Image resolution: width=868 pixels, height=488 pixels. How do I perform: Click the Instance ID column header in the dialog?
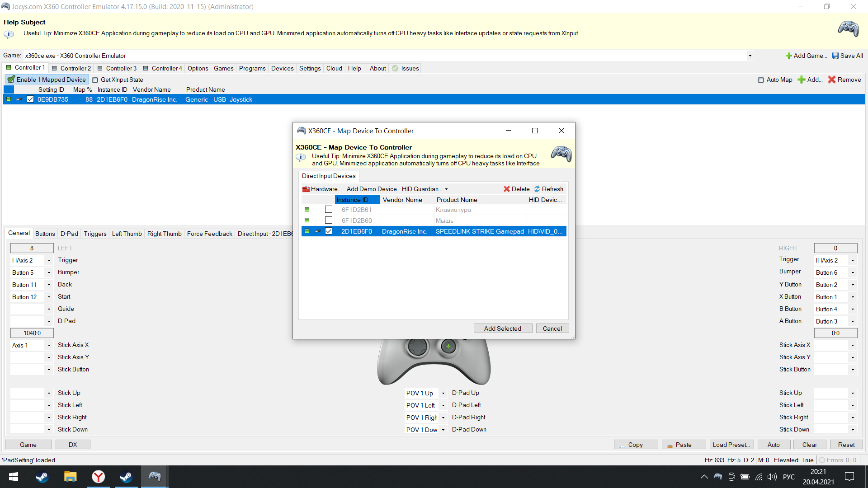[357, 200]
